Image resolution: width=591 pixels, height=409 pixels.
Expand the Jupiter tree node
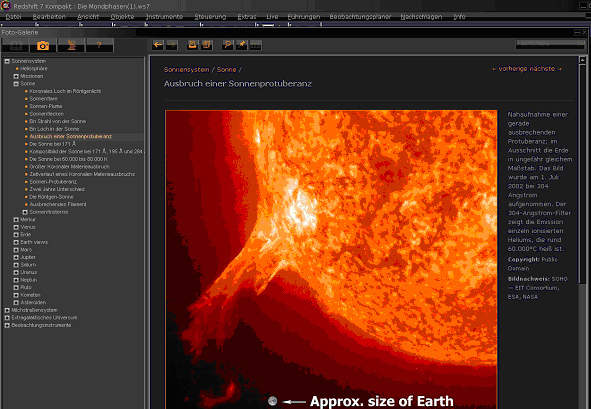click(x=16, y=257)
